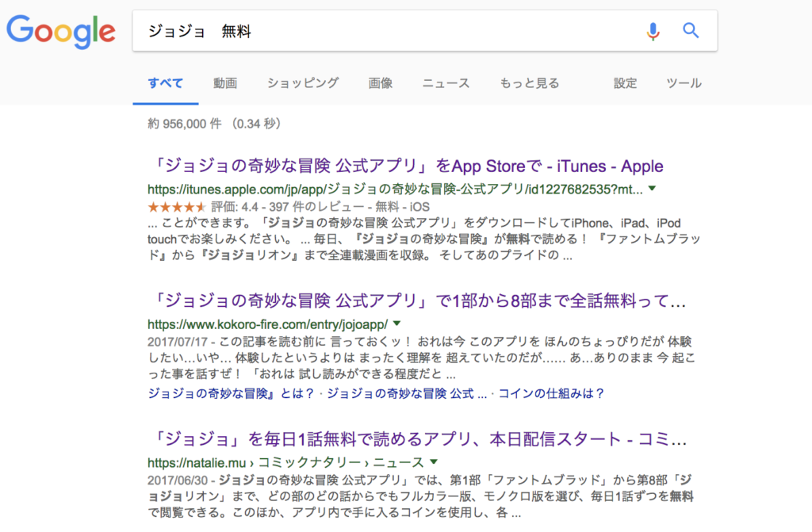Open sitelink ジョジョの奇妙な冒険 公式 ...
This screenshot has width=812, height=532.
[407, 394]
